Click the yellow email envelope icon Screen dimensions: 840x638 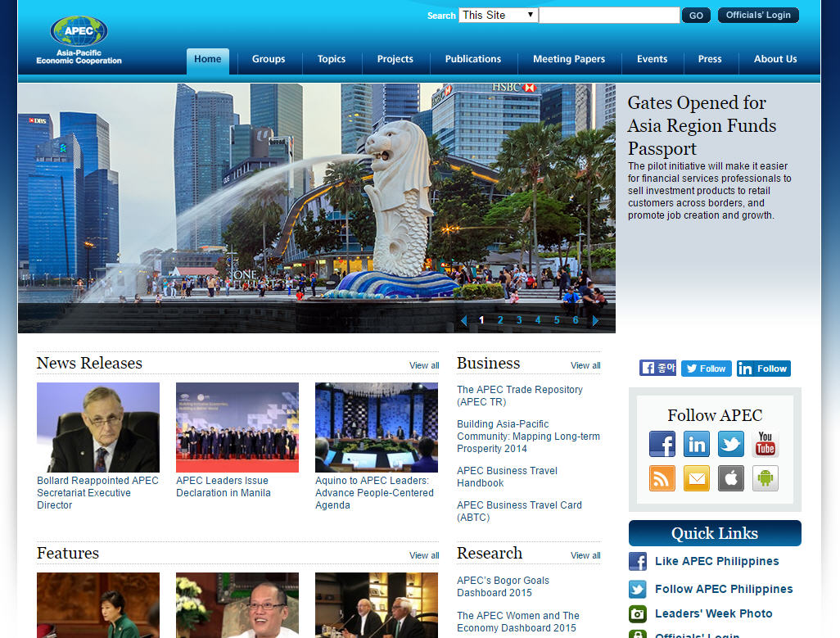697,478
